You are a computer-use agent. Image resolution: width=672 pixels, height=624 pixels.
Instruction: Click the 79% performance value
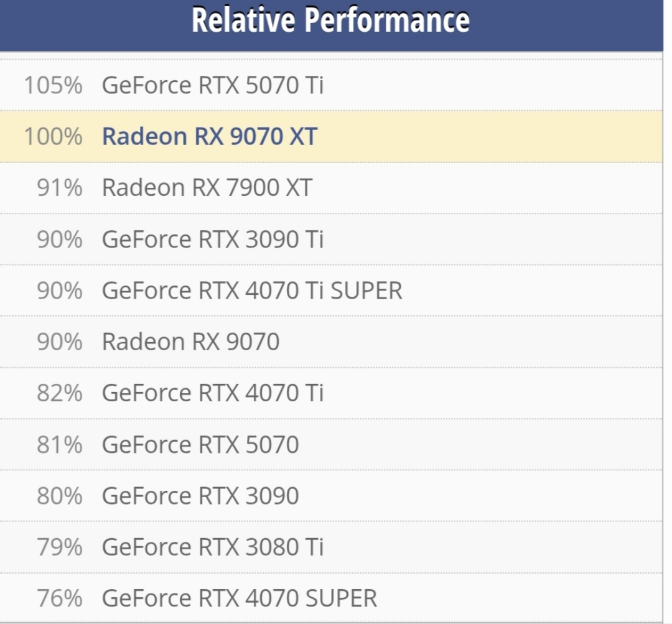click(59, 547)
